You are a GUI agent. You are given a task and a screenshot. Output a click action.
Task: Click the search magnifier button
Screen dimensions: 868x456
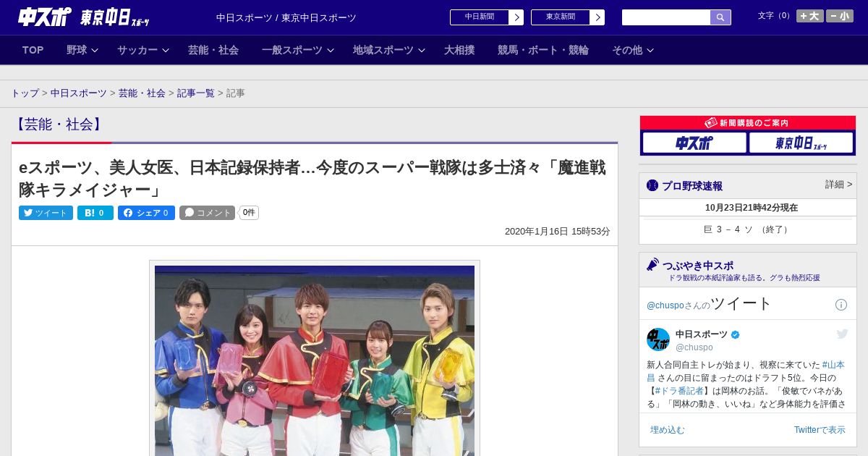pos(720,17)
